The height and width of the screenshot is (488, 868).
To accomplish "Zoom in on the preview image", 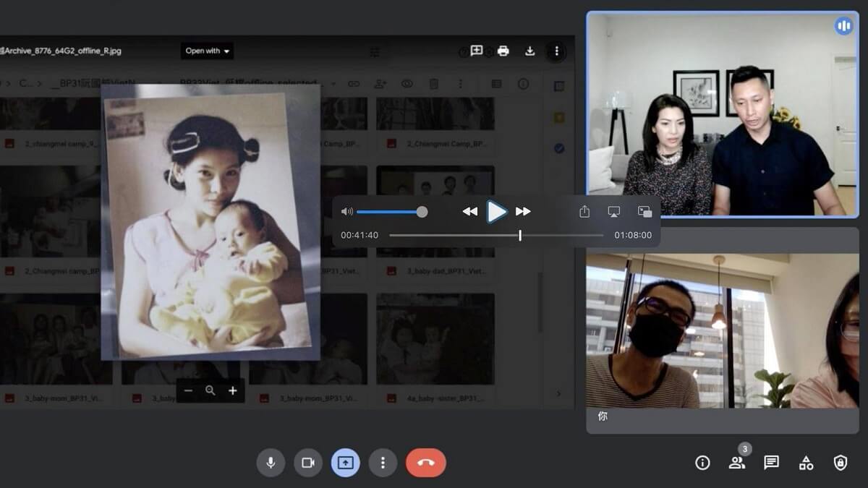I will (x=233, y=390).
